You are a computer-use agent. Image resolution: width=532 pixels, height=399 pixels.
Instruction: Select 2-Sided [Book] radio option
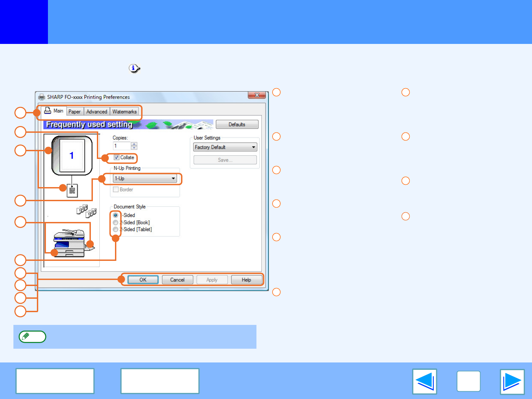[116, 223]
